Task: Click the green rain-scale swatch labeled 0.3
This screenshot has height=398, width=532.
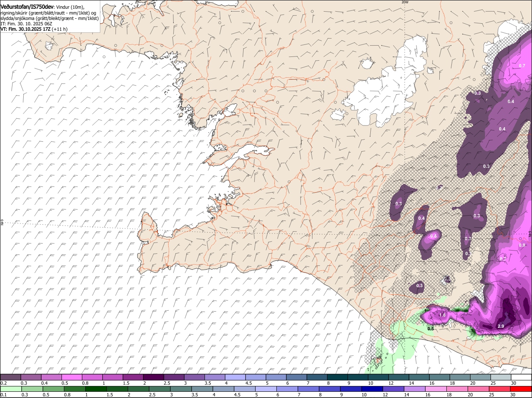Action: pyautogui.click(x=32, y=389)
